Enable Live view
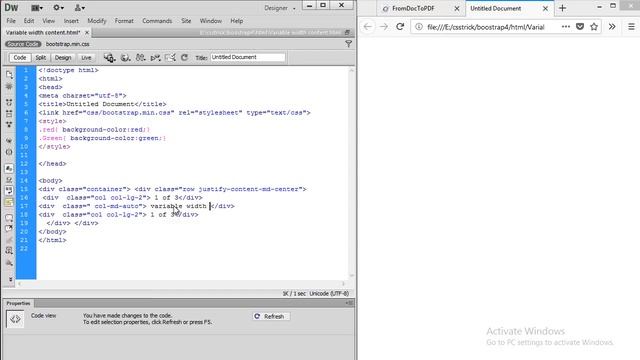640x360 pixels. (86, 58)
